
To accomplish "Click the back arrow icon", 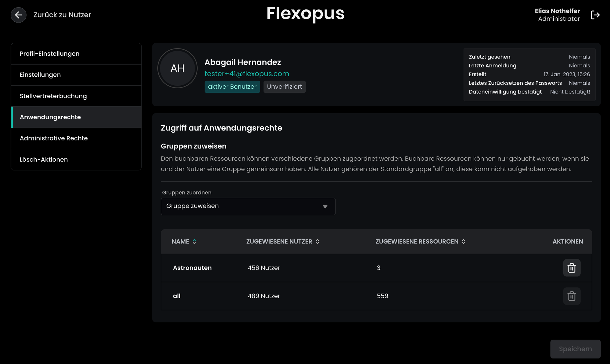I will (x=18, y=15).
